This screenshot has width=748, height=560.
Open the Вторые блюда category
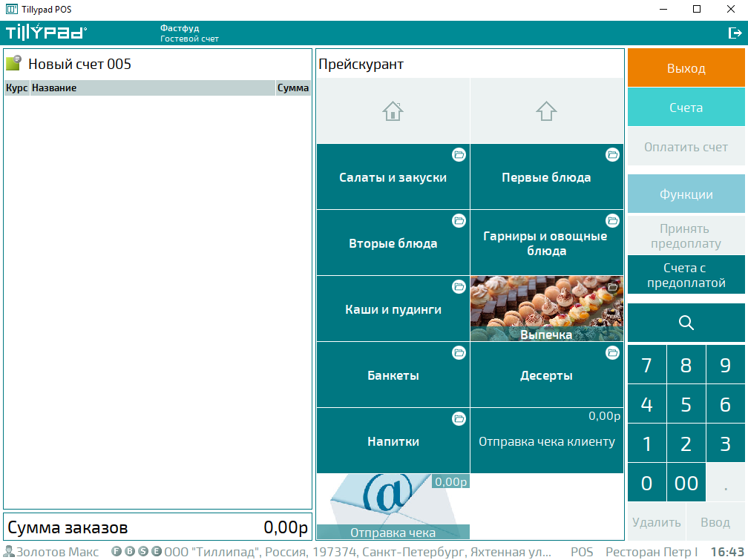(393, 243)
